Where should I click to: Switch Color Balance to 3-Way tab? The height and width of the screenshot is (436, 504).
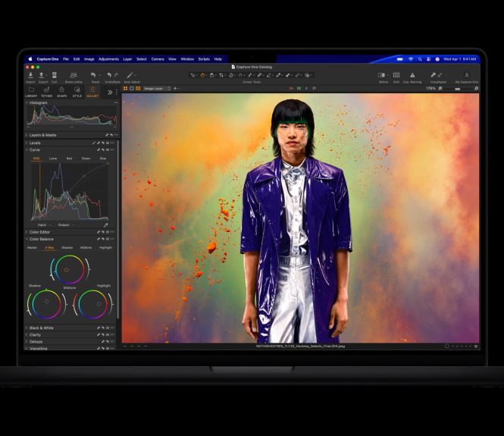coord(49,248)
